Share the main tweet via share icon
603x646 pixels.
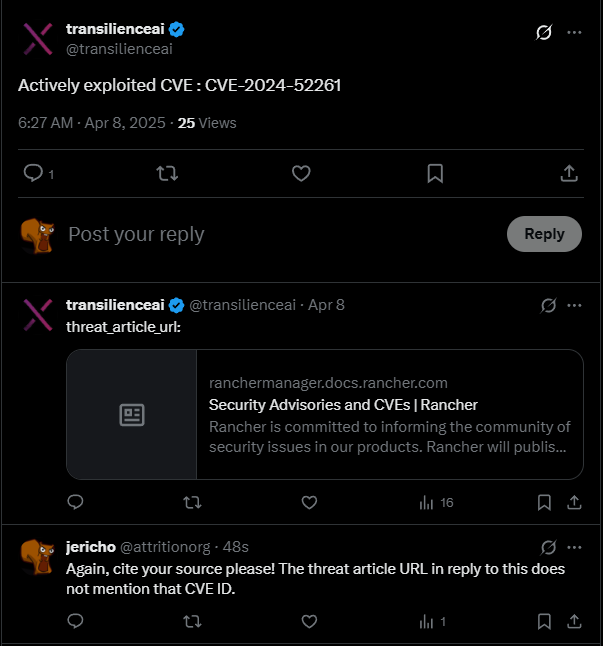click(x=569, y=174)
